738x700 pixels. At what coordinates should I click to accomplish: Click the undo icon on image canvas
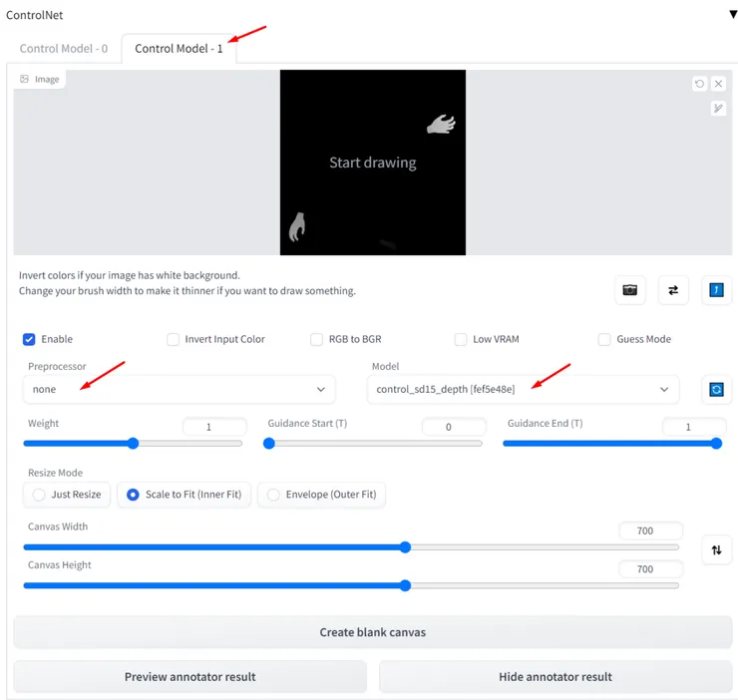(699, 84)
